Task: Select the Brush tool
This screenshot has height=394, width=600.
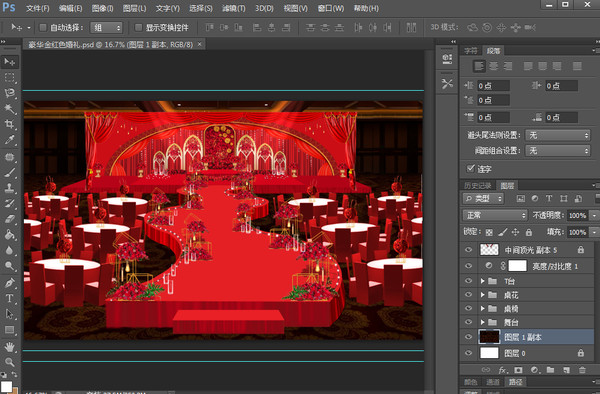Action: tap(10, 173)
